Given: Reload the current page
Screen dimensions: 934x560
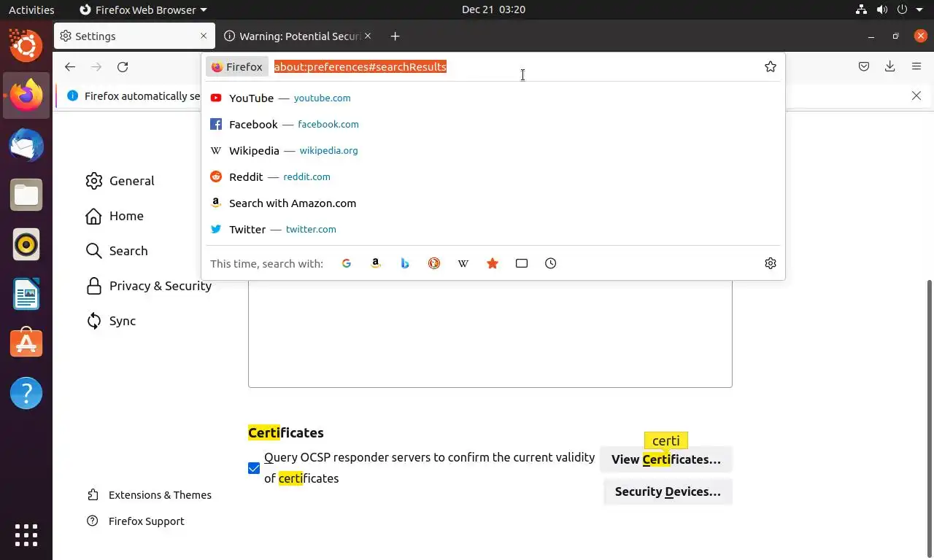Looking at the screenshot, I should coord(123,66).
